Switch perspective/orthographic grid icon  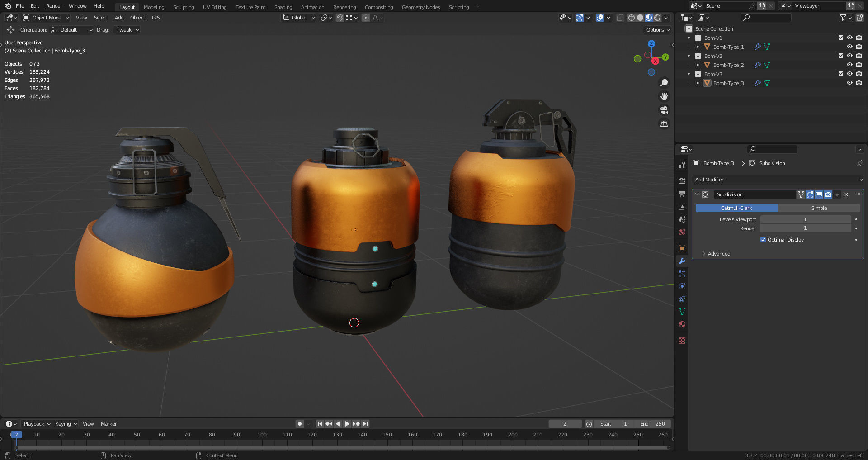(x=664, y=123)
